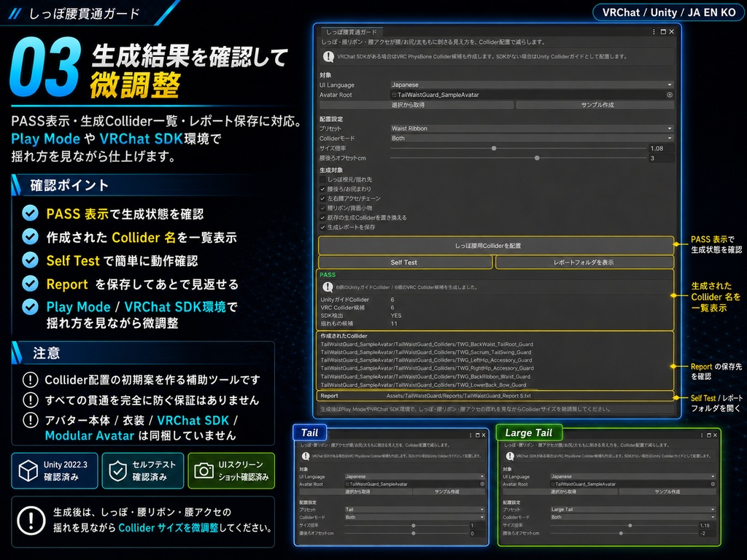The width and height of the screenshot is (747, 560).
Task: Open the kebab menu of the blue Tail window
Action: pyautogui.click(x=471, y=435)
